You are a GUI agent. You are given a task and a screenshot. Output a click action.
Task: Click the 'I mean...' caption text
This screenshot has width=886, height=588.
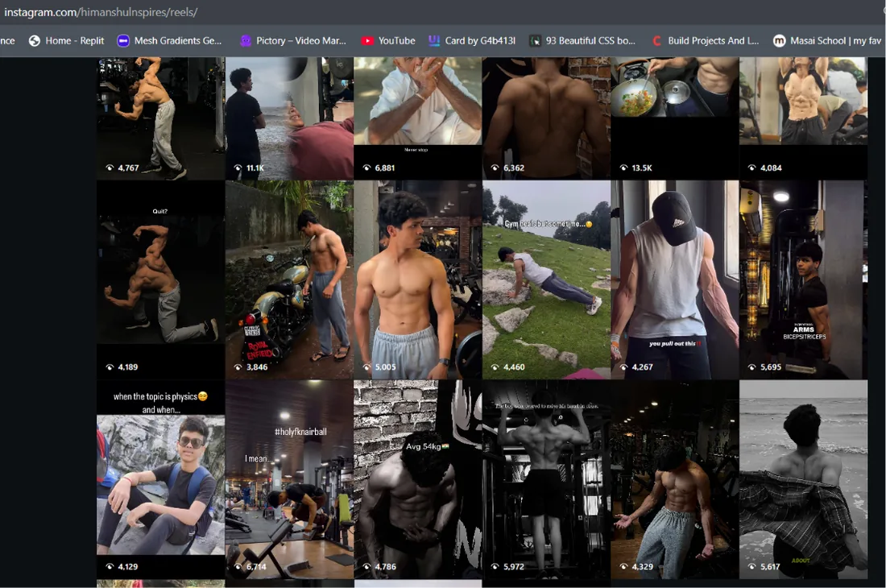259,458
